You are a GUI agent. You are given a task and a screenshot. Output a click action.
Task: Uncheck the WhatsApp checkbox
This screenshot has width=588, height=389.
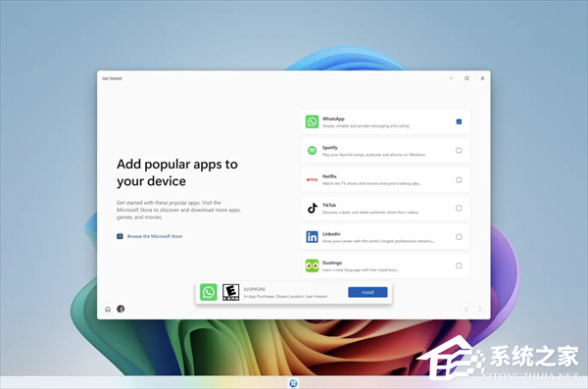click(x=459, y=122)
